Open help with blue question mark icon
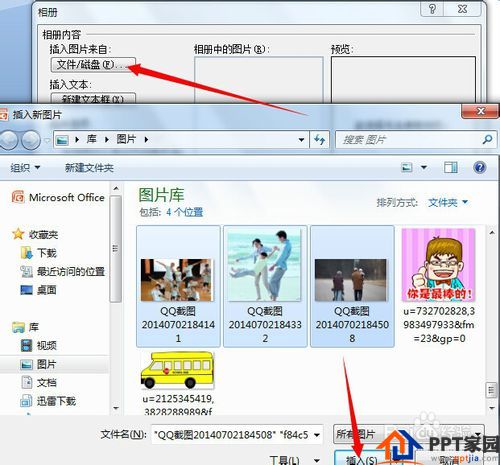This screenshot has width=500, height=465. [x=480, y=167]
